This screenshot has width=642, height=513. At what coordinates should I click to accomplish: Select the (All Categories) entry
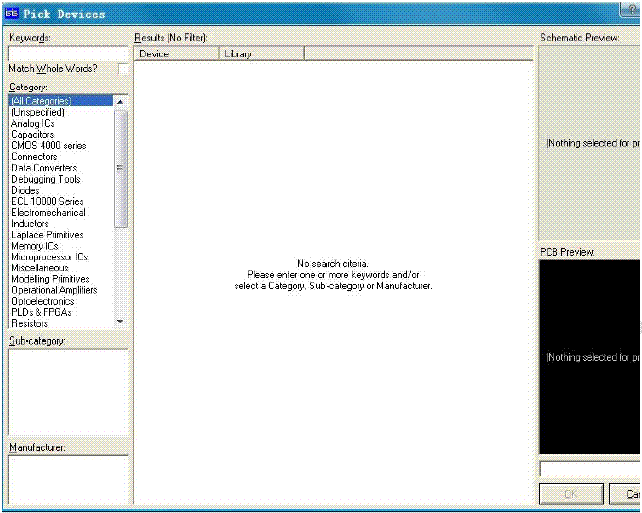(x=40, y=101)
